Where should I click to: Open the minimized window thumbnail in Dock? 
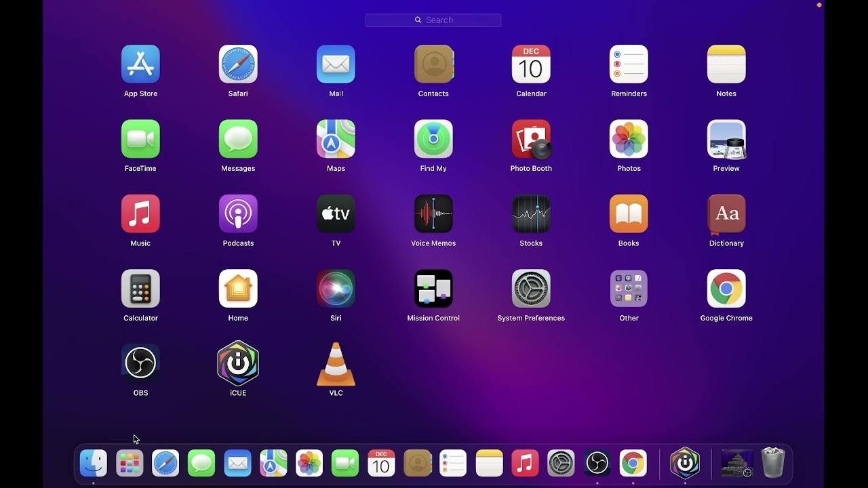(x=736, y=464)
